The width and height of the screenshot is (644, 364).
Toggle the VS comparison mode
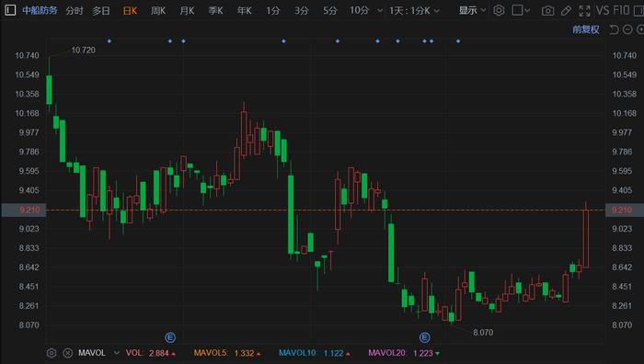[x=602, y=10]
